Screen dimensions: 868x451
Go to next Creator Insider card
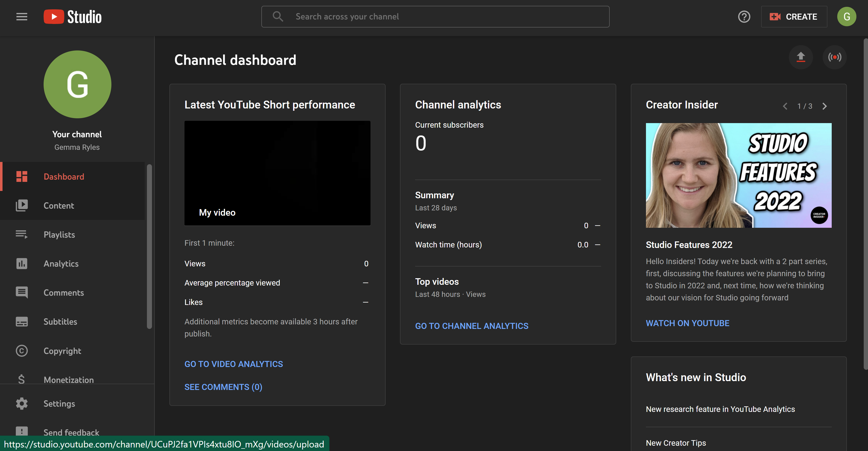(825, 106)
